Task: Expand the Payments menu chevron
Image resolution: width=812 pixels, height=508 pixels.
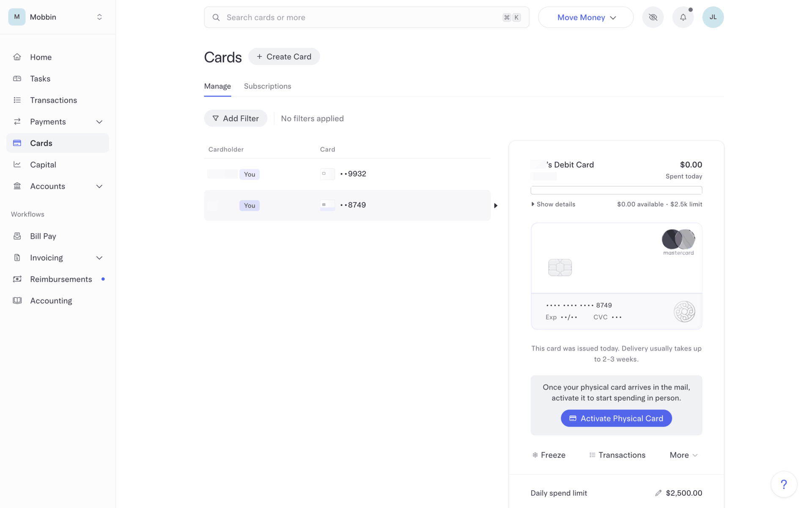Action: click(99, 122)
